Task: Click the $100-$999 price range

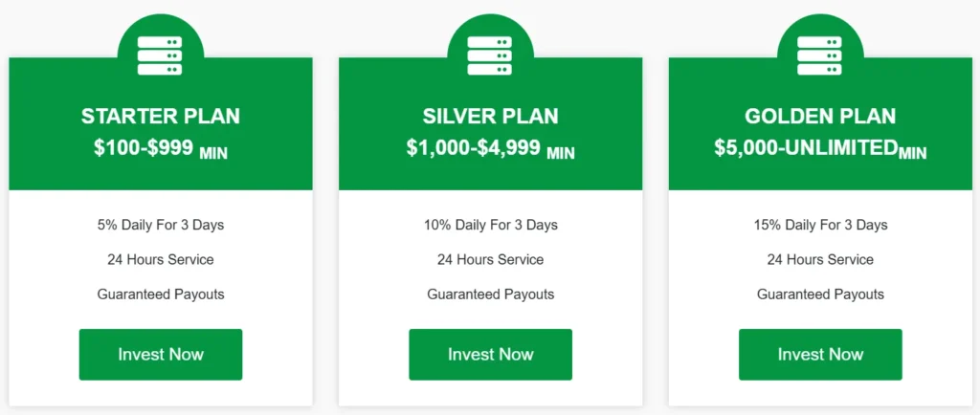Action: tap(145, 148)
